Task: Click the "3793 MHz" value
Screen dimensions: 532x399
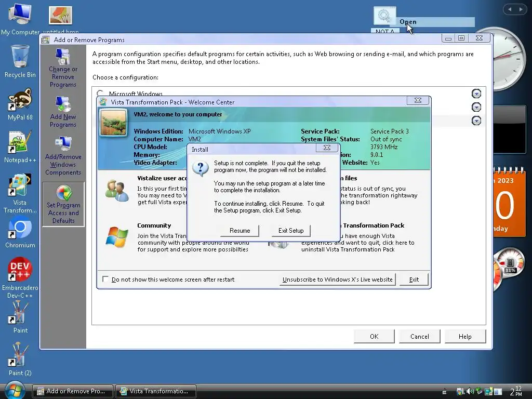Action: pos(384,147)
